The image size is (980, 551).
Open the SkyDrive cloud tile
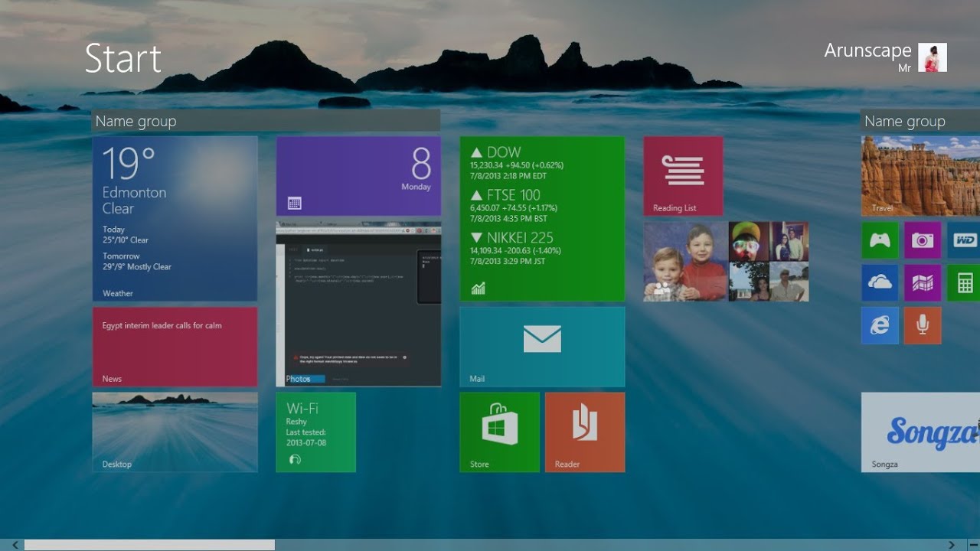(x=880, y=283)
